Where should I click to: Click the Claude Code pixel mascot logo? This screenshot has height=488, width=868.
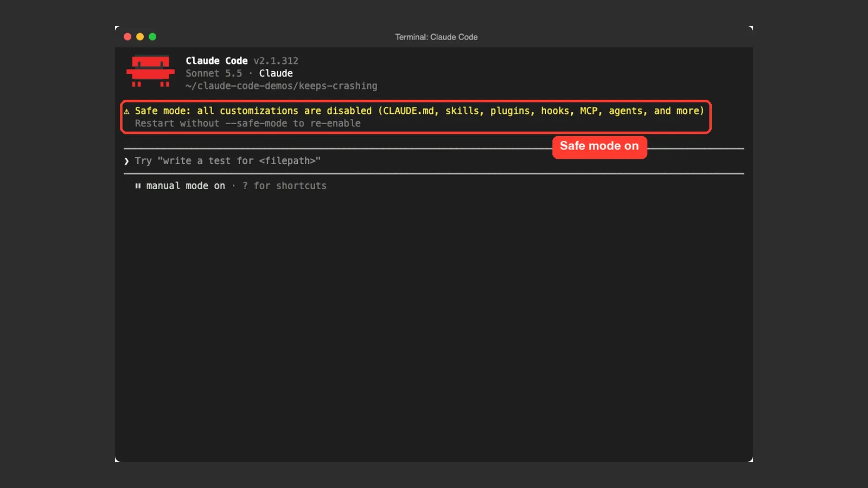click(x=150, y=72)
